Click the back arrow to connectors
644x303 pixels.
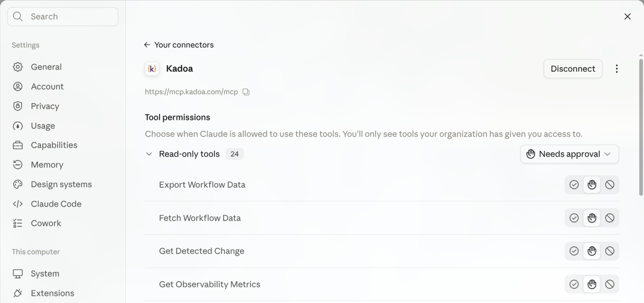[147, 45]
